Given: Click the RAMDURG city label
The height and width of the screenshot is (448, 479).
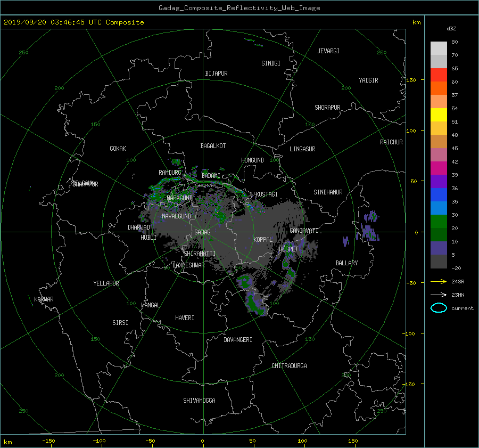Looking at the screenshot, I should coord(170,173).
